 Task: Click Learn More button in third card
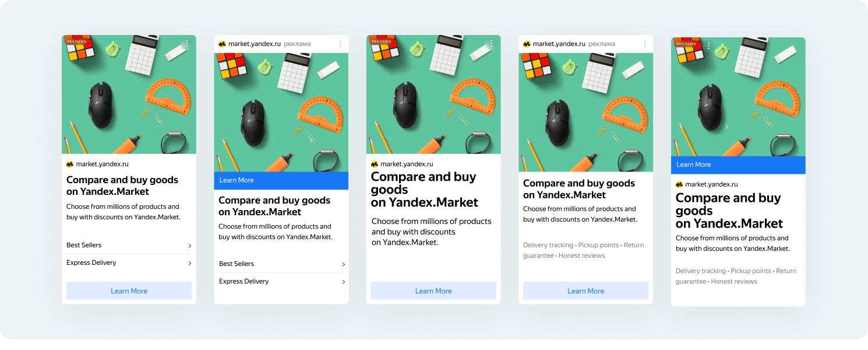(x=433, y=291)
